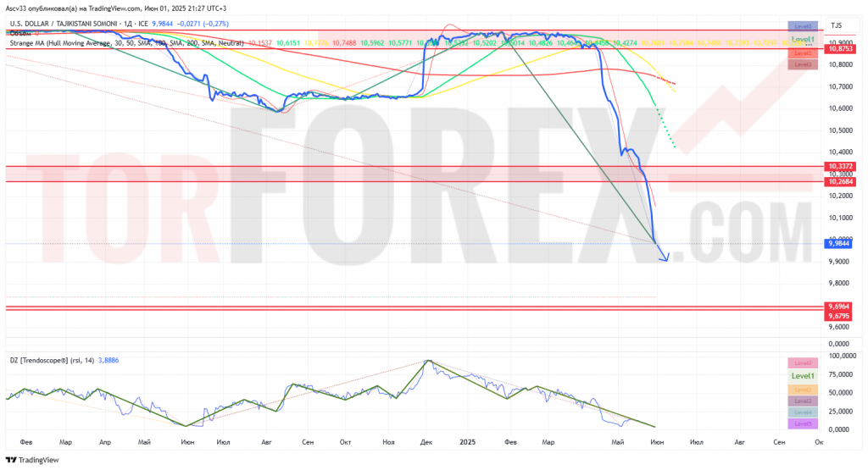Click the blue arrow at the price line tip
Image resolution: width=868 pixels, height=470 pixels.
664,256
